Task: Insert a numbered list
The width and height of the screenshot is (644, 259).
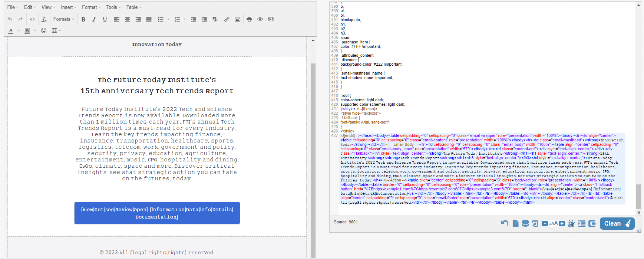Action: (177, 19)
